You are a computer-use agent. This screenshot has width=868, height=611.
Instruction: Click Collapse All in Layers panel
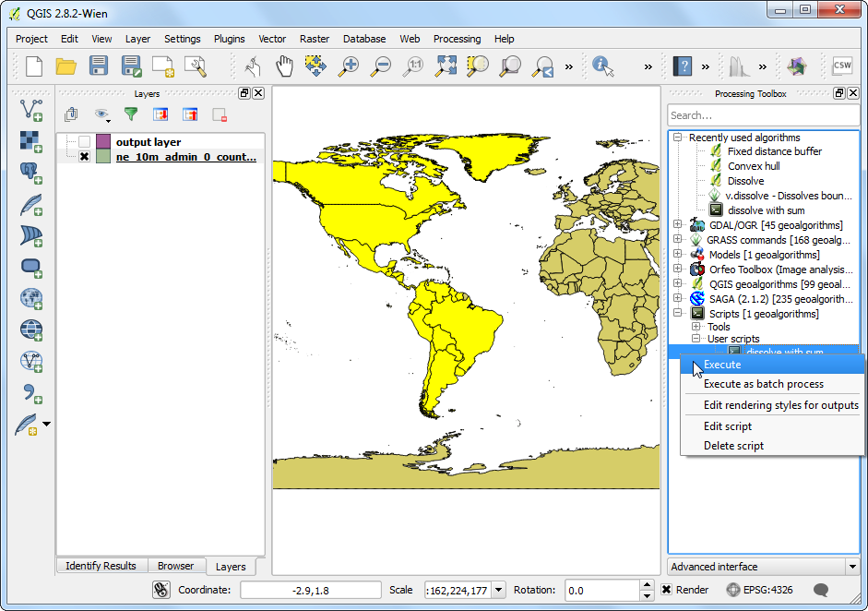[190, 114]
